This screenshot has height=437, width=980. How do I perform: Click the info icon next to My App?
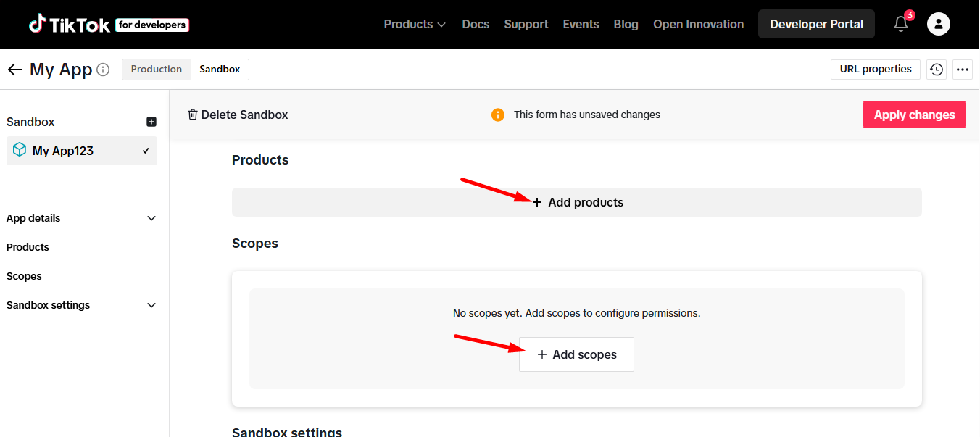103,70
